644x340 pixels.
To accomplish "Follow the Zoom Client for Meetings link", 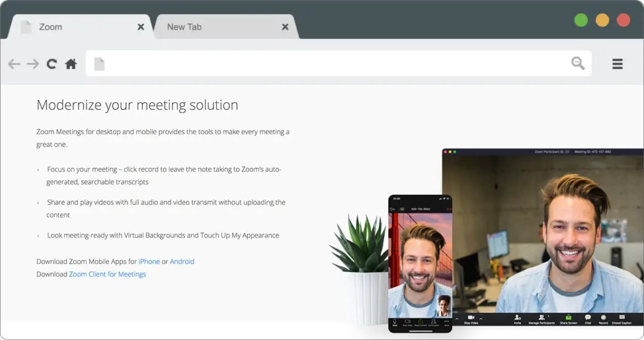I will tap(107, 275).
